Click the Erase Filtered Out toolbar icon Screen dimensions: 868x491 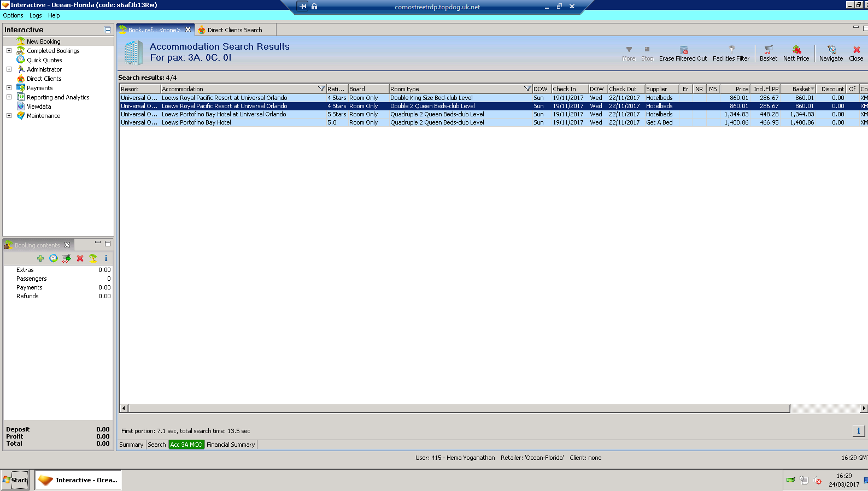point(683,50)
